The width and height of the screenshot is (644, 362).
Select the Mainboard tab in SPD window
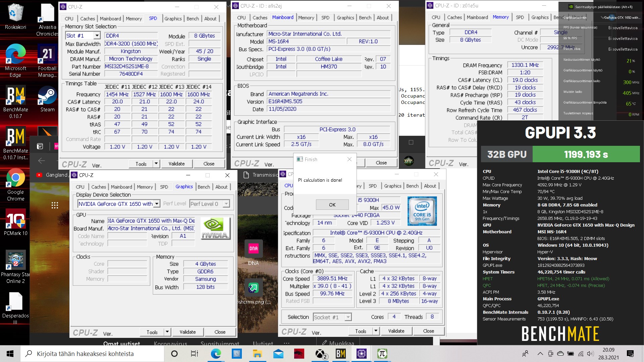pos(110,19)
